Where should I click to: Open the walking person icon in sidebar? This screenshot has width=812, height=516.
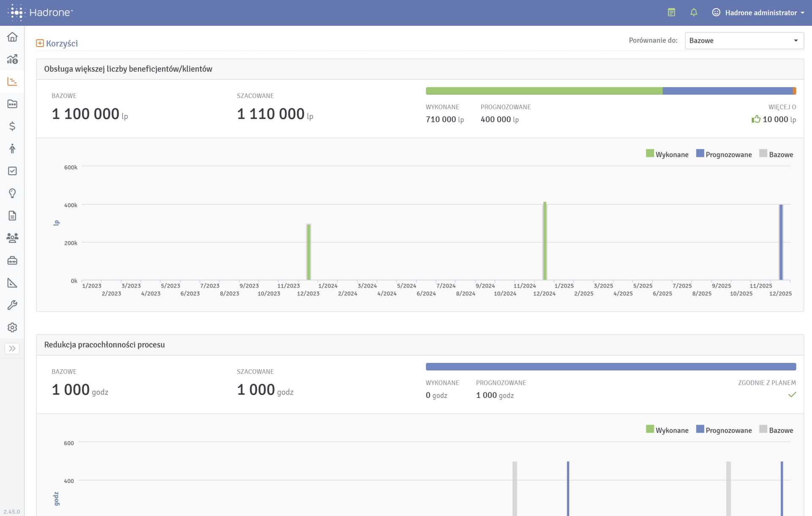12,149
